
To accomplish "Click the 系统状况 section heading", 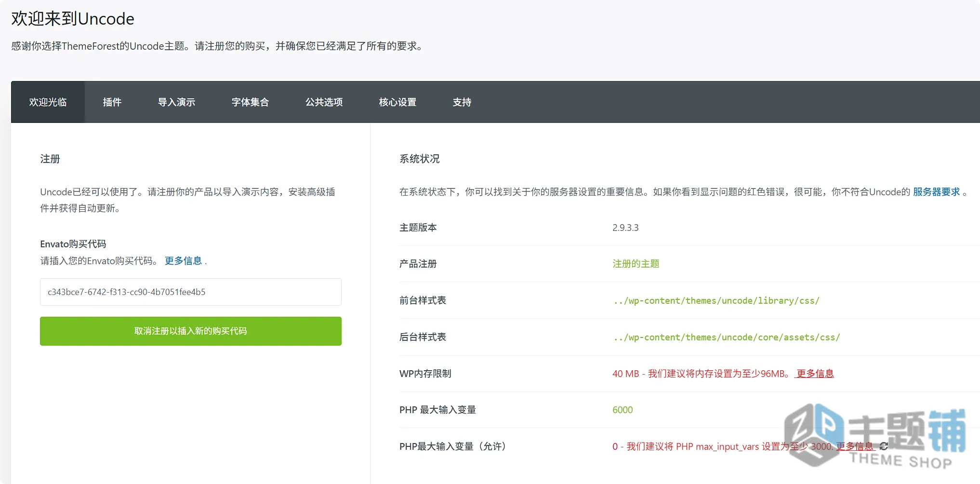I will (x=419, y=159).
